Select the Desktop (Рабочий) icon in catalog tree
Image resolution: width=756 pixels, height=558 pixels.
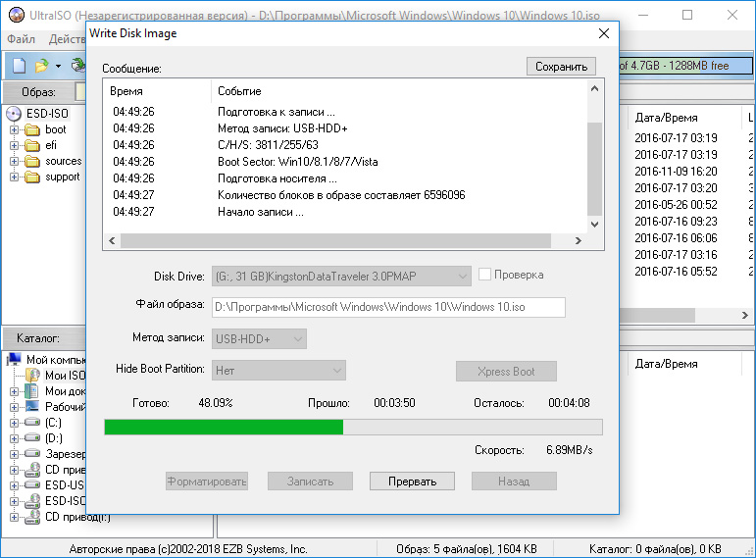pos(32,407)
